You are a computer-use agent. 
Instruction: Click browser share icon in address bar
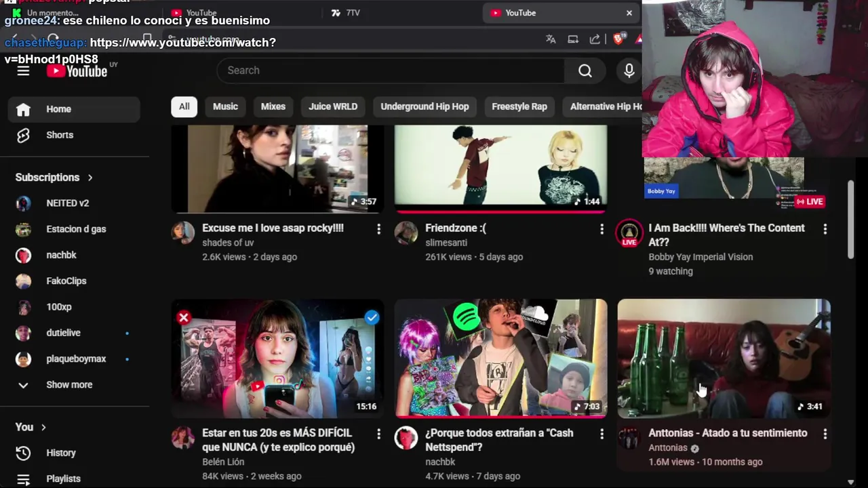[x=595, y=39]
